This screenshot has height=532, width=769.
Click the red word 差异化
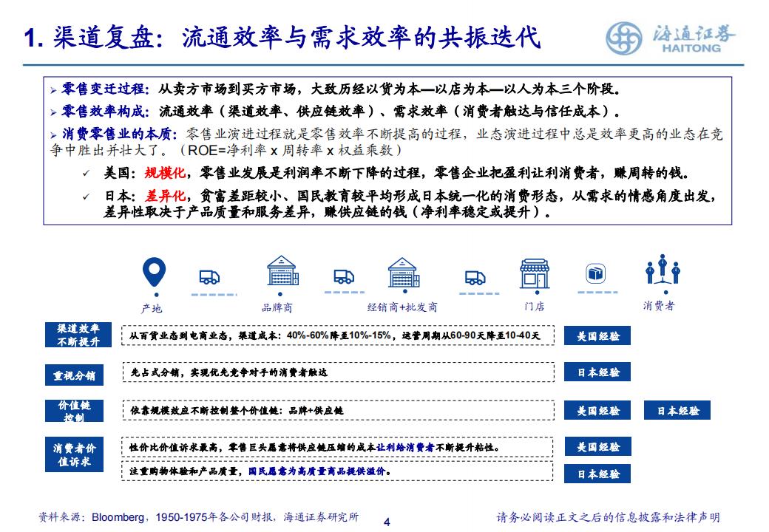coord(165,196)
